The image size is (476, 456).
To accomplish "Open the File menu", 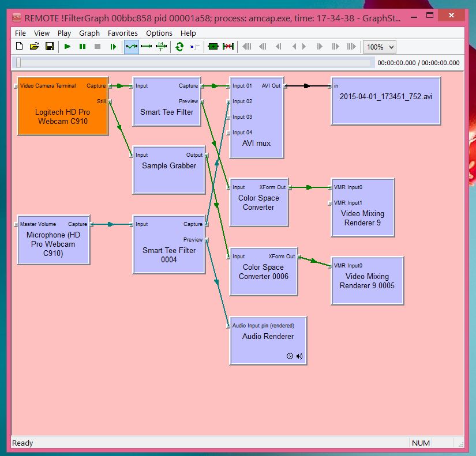I will tap(20, 33).
